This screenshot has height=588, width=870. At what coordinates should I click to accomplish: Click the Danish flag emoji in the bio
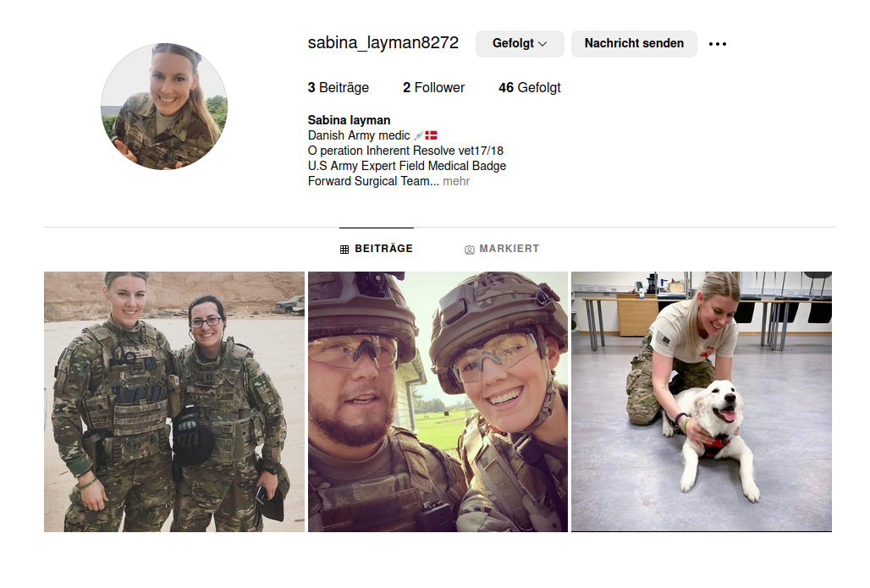tap(431, 135)
